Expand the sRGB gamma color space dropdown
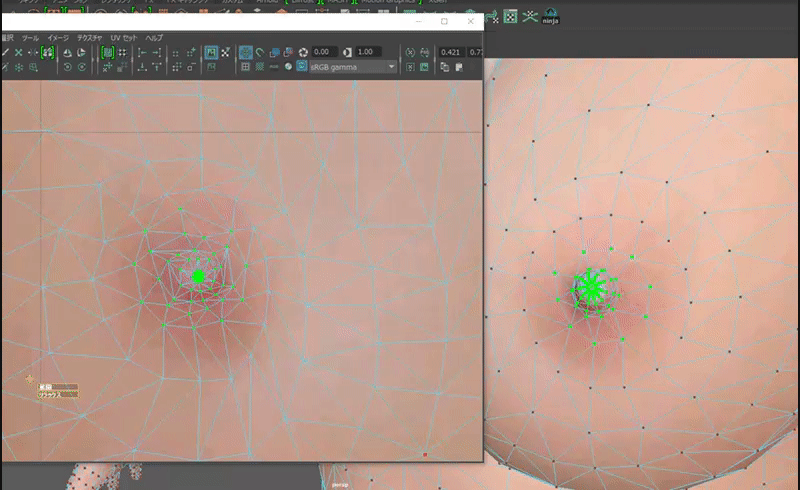 click(392, 67)
